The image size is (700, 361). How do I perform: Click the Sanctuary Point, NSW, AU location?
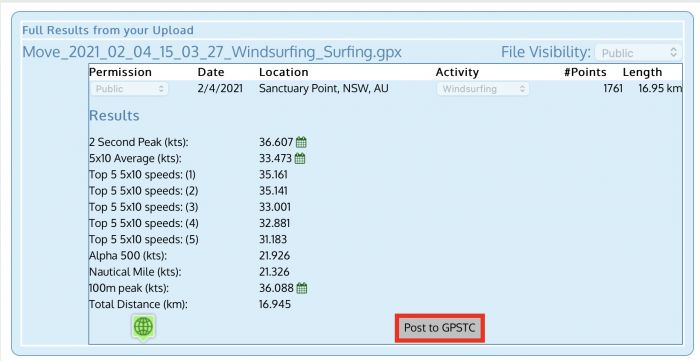[x=324, y=88]
